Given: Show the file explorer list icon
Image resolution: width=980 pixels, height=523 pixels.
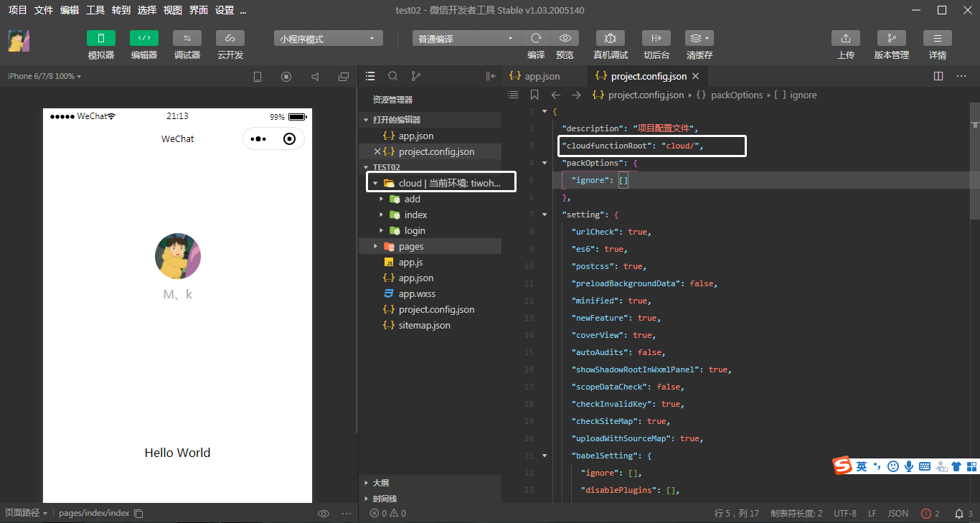Looking at the screenshot, I should 370,76.
